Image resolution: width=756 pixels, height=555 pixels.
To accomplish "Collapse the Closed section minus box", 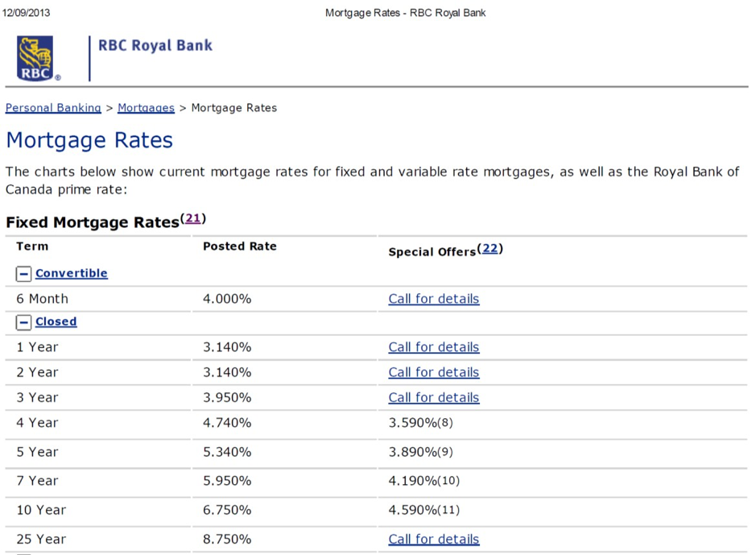I will point(23,322).
